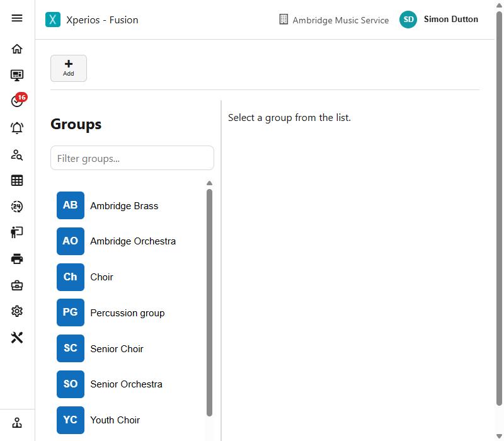Image resolution: width=504 pixels, height=441 pixels.
Task: Open the printer icon in sidebar
Action: pos(17,259)
